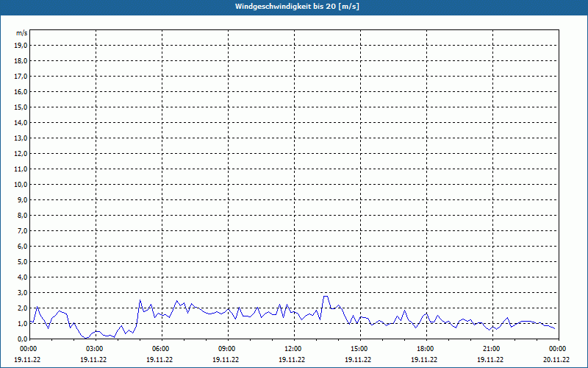Click the 3,0 y-axis label
Viewport: 588px width, 368px height.
[21, 292]
